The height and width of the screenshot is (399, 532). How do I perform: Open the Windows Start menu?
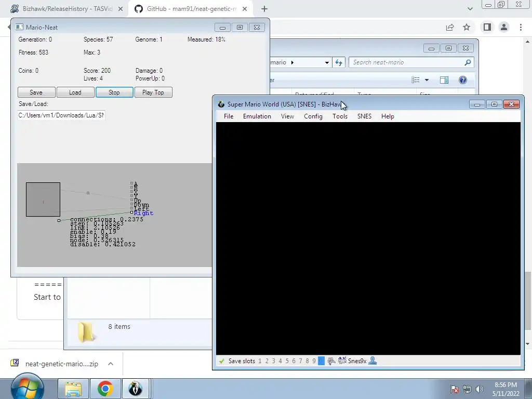[x=27, y=388]
